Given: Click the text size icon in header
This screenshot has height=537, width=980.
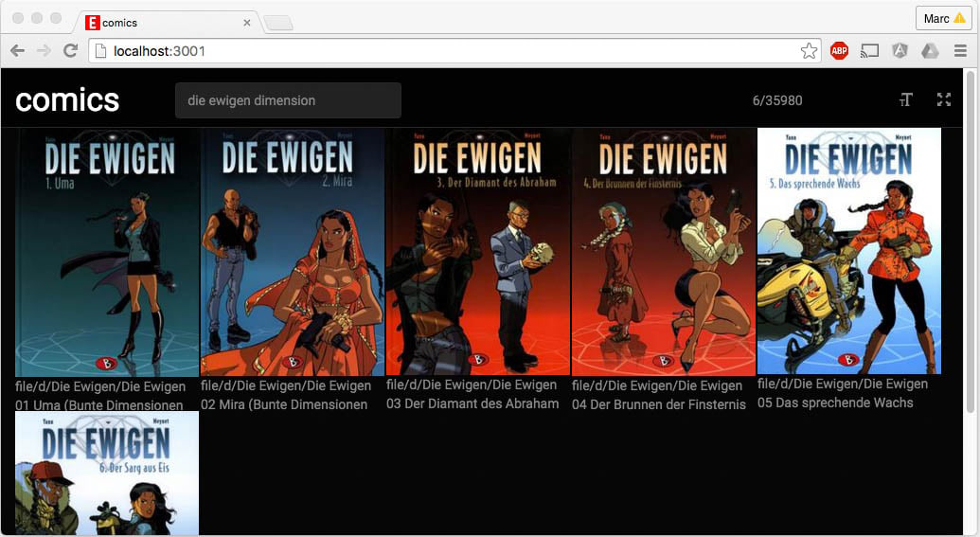Looking at the screenshot, I should [x=906, y=99].
